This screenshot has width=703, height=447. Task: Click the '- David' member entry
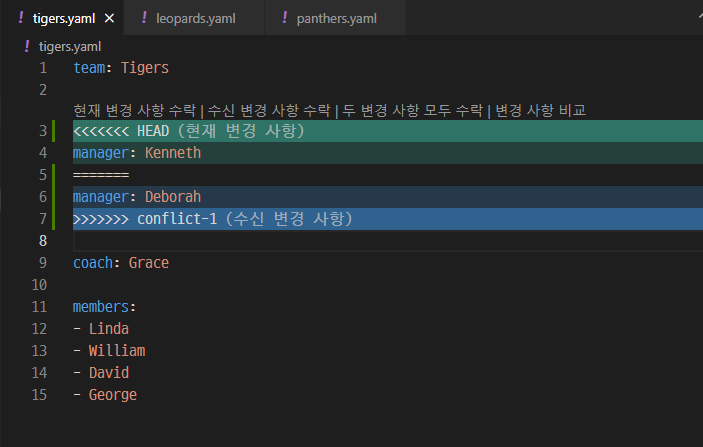[x=101, y=373]
